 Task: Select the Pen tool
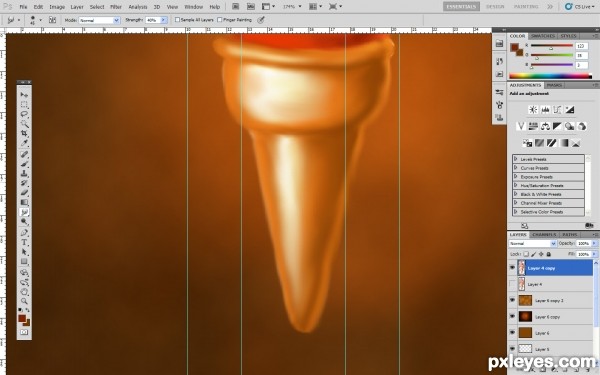24,233
